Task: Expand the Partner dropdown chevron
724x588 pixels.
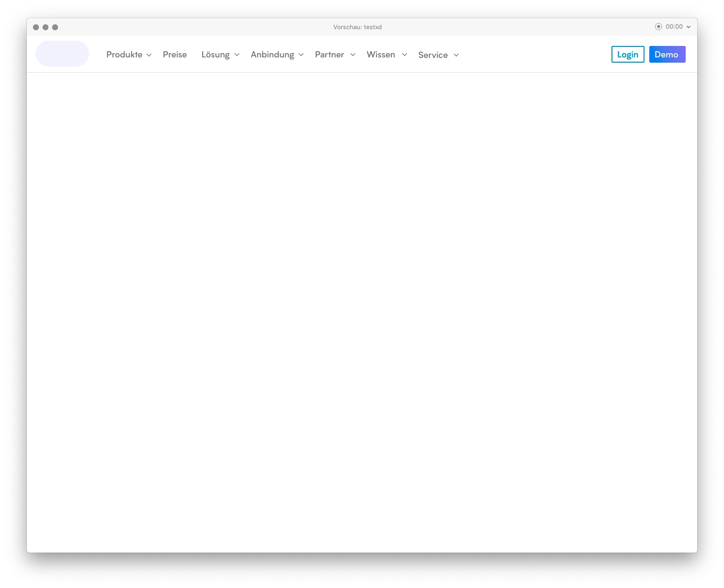Action: (x=353, y=55)
